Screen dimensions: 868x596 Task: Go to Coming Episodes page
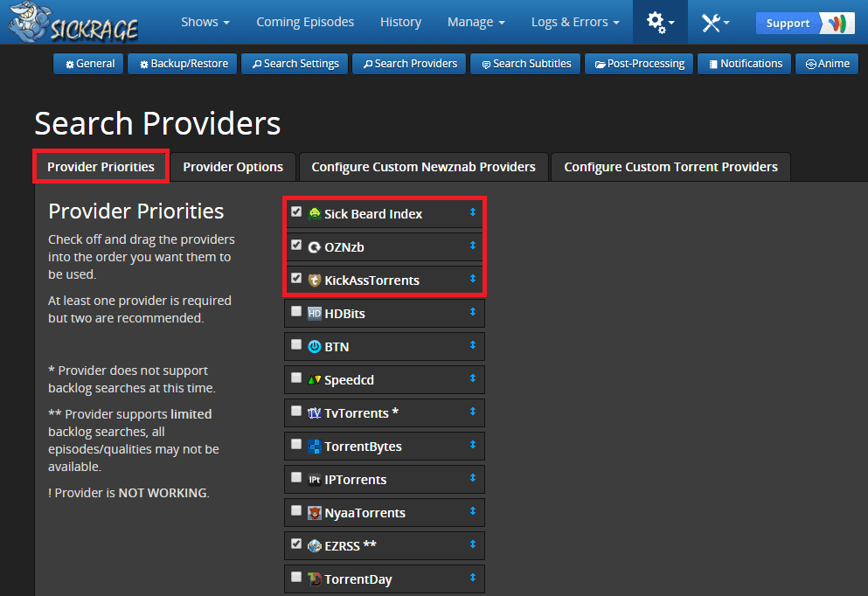click(305, 22)
